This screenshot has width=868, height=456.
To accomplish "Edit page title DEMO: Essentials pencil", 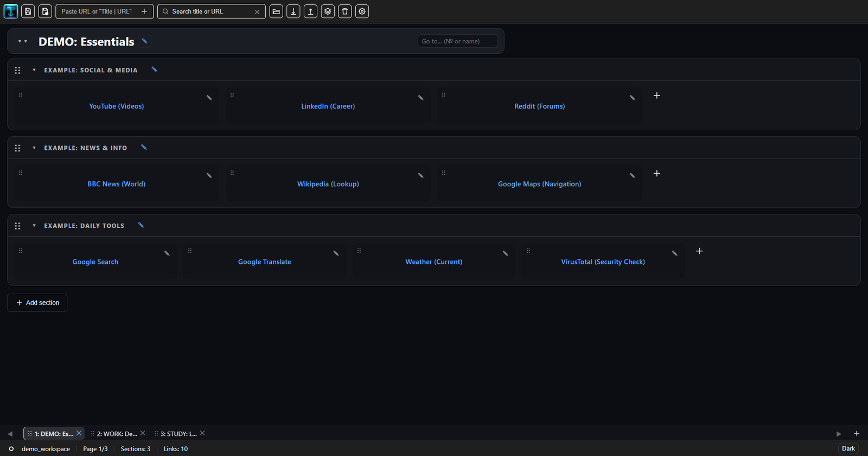I will pyautogui.click(x=144, y=41).
